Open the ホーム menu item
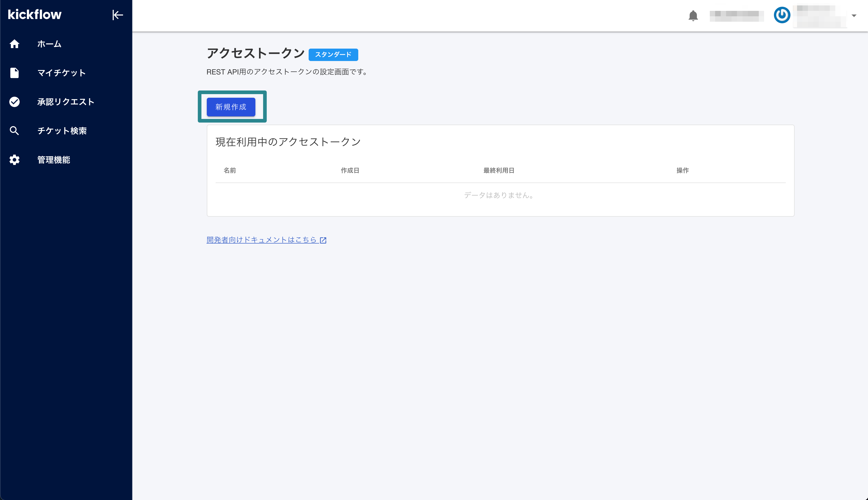 point(49,44)
